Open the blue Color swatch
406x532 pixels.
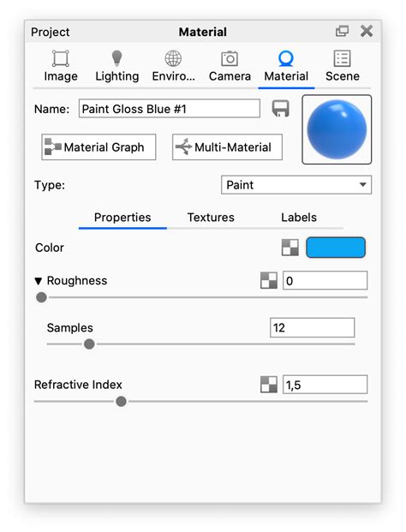pos(336,248)
